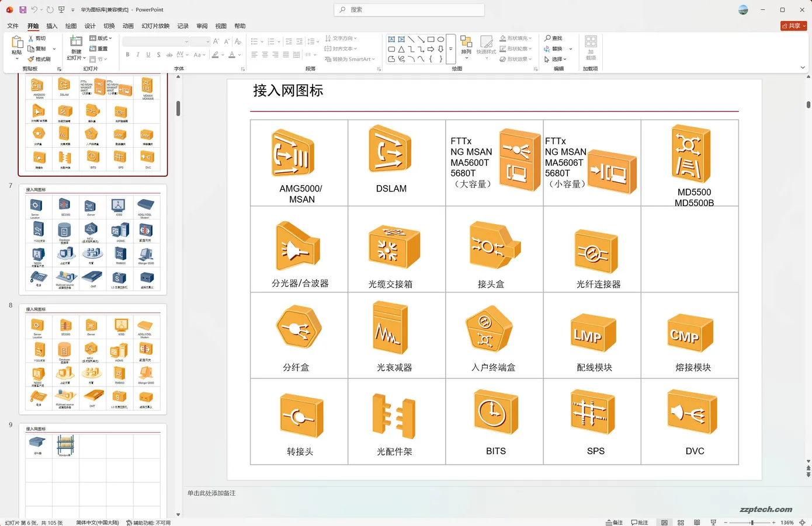Screen dimensions: 812x526
Task: Switch to the Design (设计) tab
Action: [x=90, y=26]
